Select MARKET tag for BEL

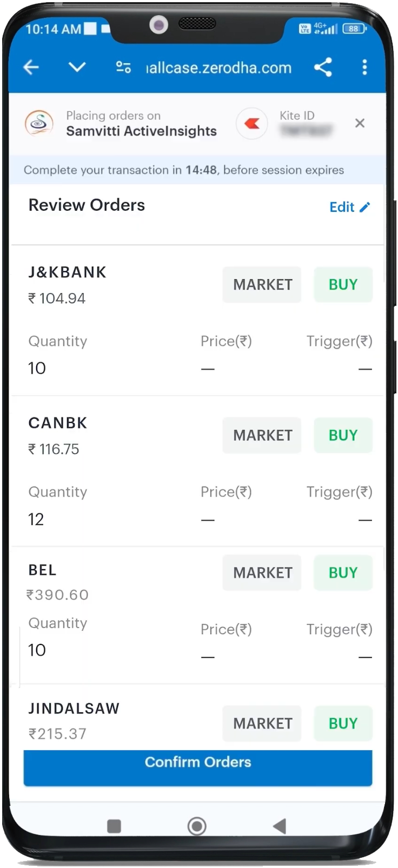coord(262,573)
